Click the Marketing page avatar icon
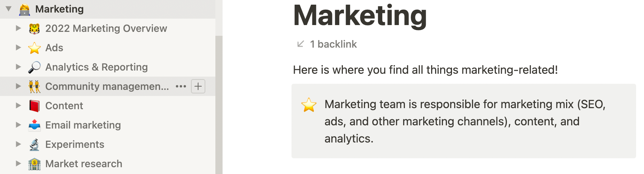Image resolution: width=644 pixels, height=174 pixels. [24, 9]
